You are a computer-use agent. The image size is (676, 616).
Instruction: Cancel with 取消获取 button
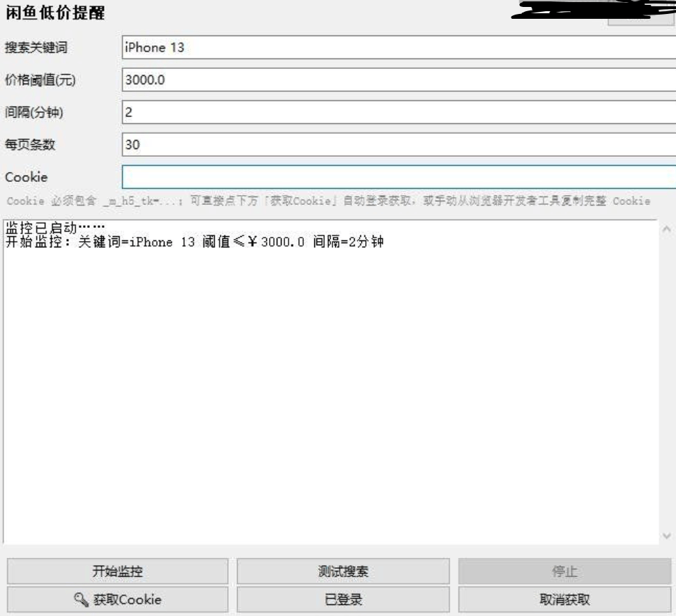564,599
